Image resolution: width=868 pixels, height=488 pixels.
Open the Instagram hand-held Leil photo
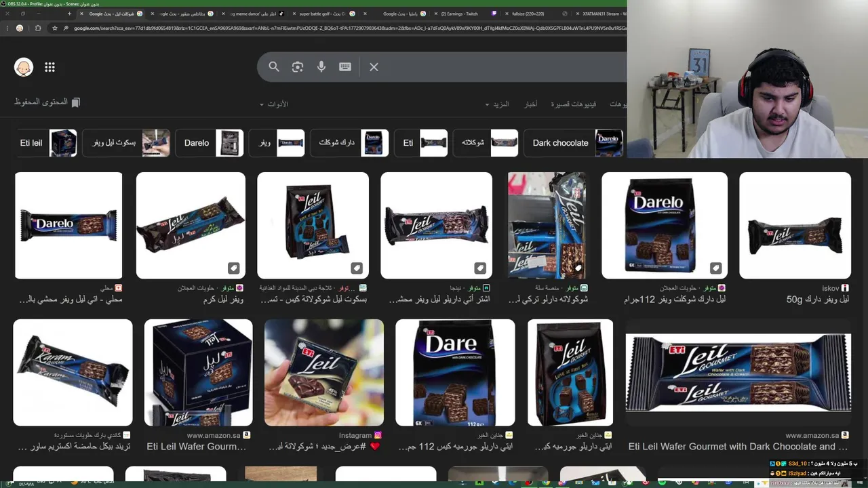coord(323,373)
